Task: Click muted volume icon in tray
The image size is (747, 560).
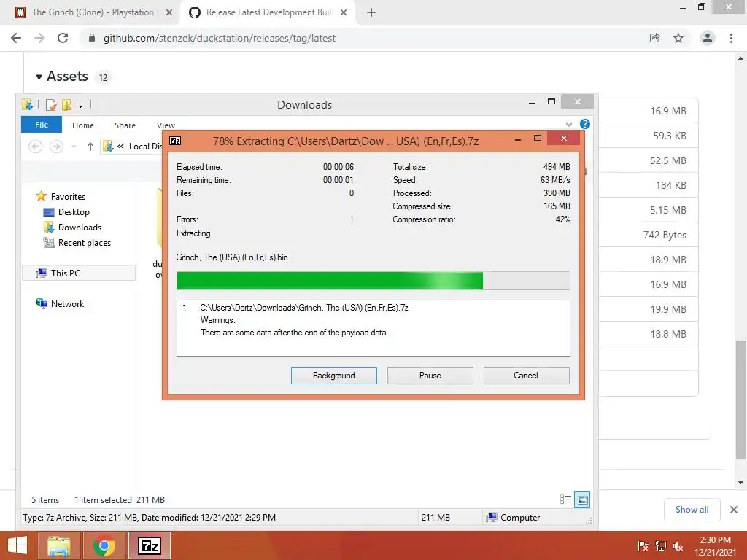Action: (678, 546)
